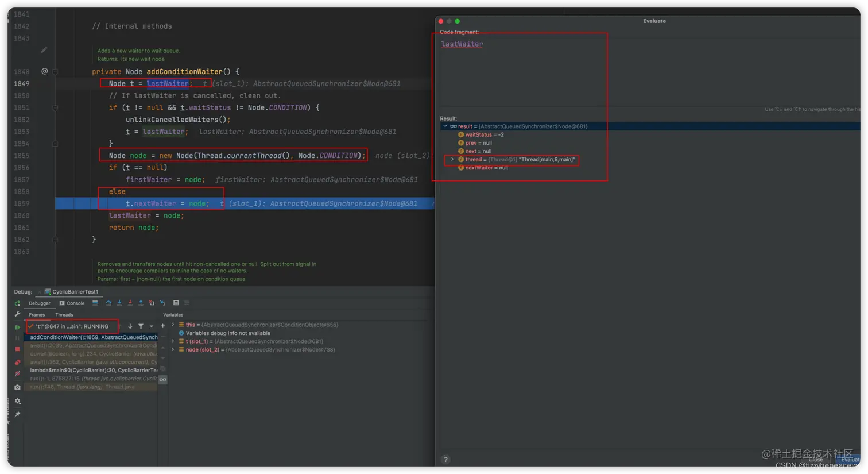Screen dimensions: 868x474
Task: Toggle watches glasses icon in Variables
Action: click(x=163, y=380)
